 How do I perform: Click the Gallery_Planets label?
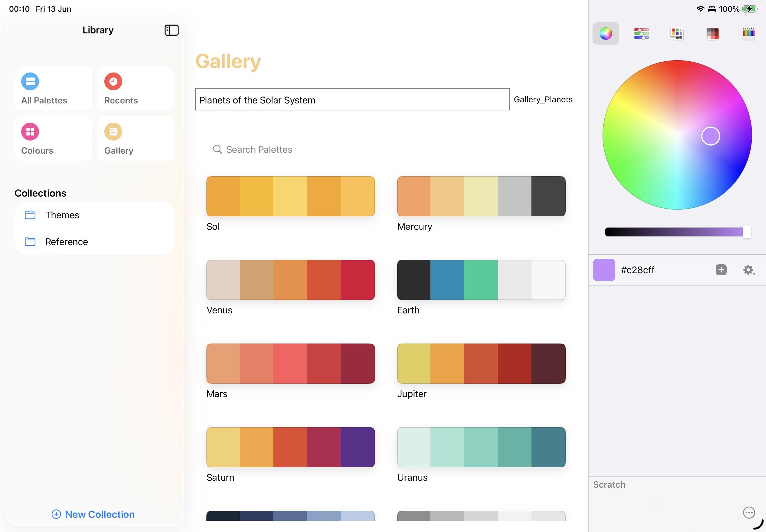coord(543,99)
